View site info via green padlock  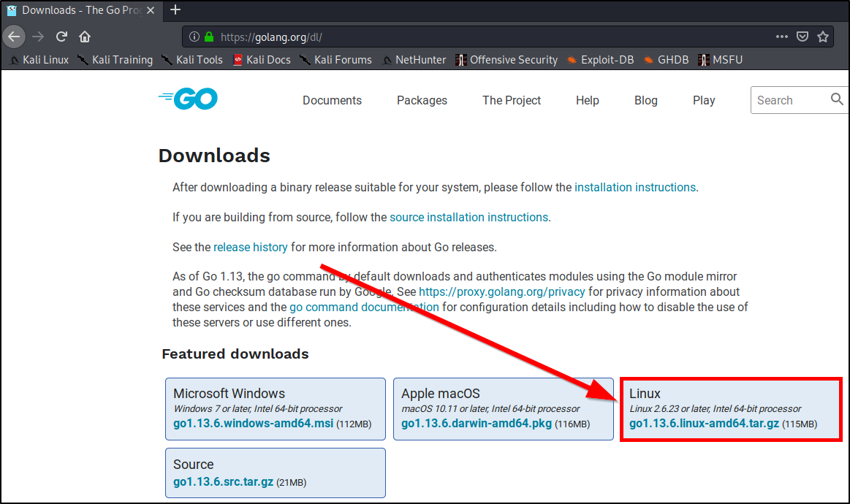[208, 37]
